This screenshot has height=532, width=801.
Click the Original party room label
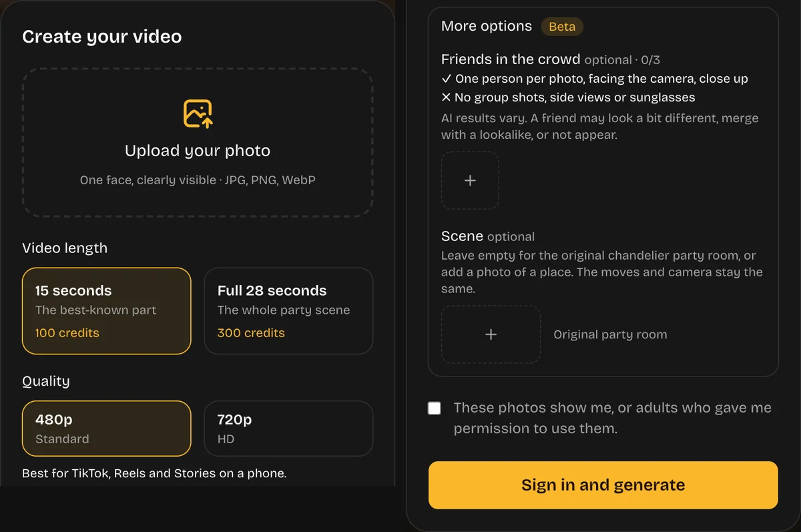point(610,335)
